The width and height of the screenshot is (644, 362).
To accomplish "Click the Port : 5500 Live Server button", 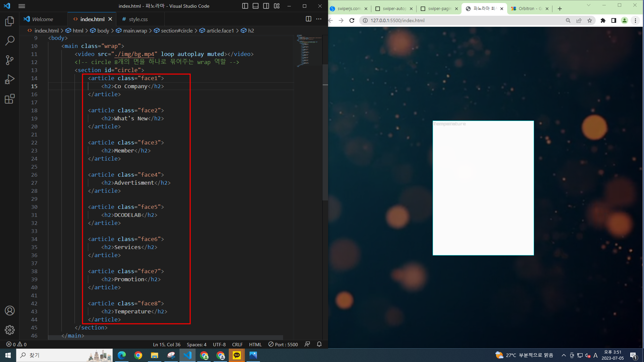I will (x=283, y=344).
